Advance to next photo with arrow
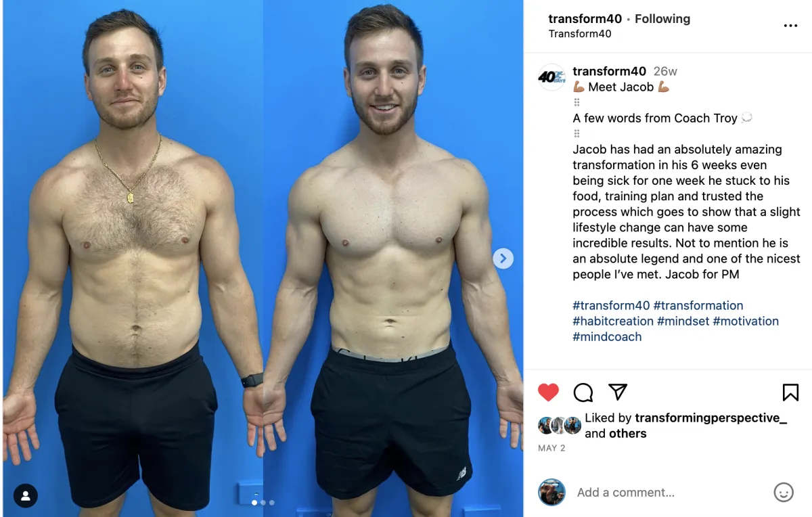This screenshot has height=517, width=812. (503, 258)
